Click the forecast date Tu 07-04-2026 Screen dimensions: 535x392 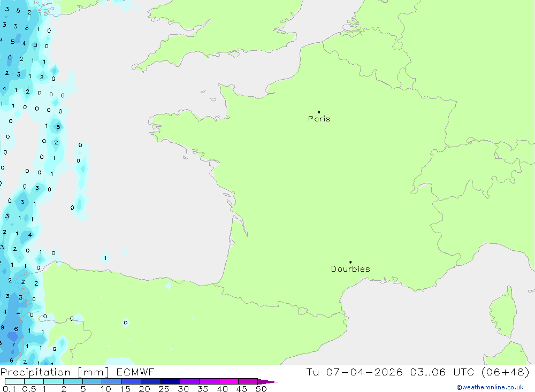click(x=354, y=372)
